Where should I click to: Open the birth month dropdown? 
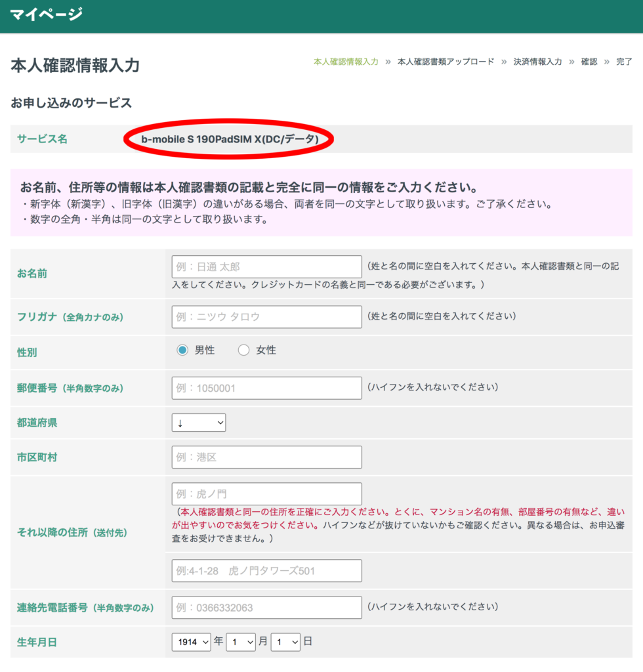pos(240,642)
